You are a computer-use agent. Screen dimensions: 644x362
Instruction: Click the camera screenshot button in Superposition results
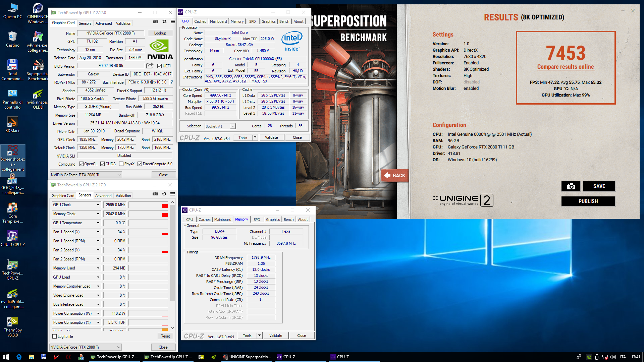(x=571, y=186)
